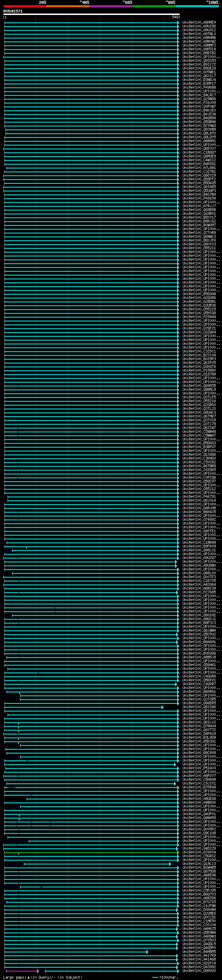
Task: Click label UniRef100_C4Q0R7
Action: 199,684
